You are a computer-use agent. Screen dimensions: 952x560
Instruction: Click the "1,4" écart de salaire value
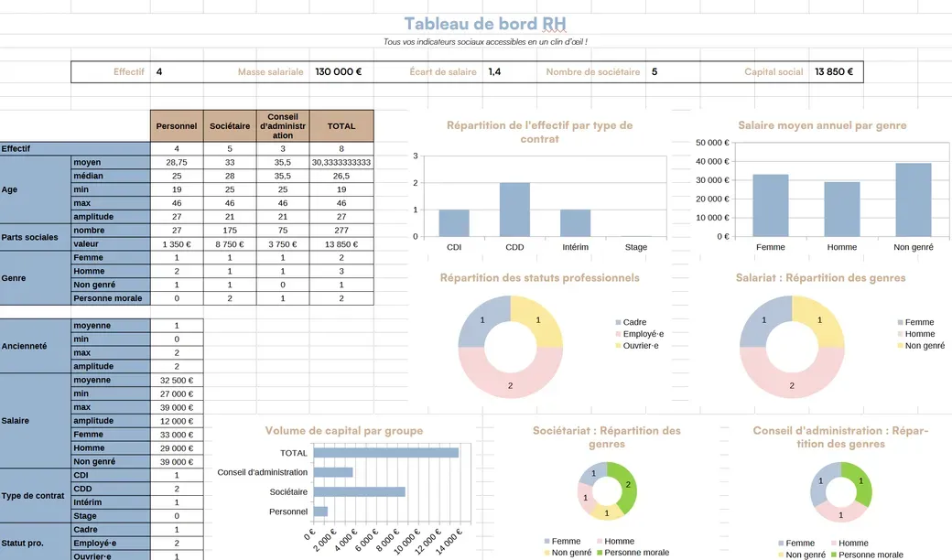click(x=494, y=71)
